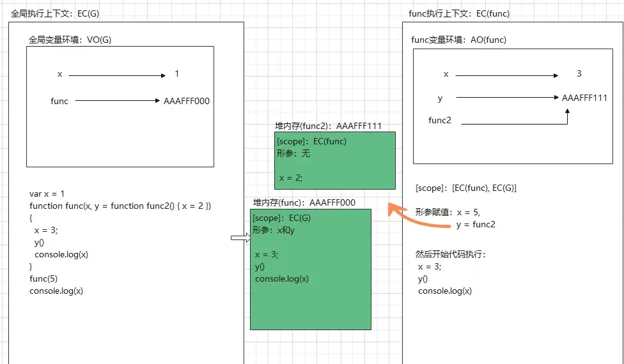624x364 pixels.
Task: Click the white hollow arrow beside the func heap box
Action: (240, 238)
